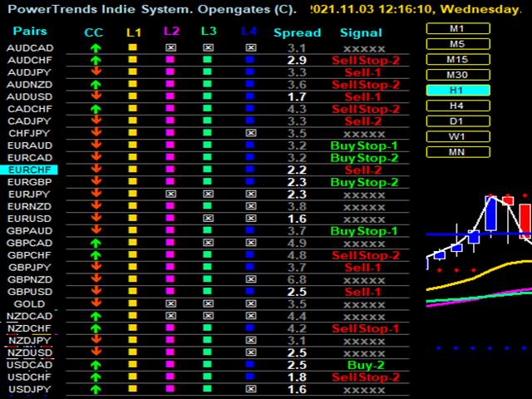The height and width of the screenshot is (399, 532).
Task: Click the SellStop-2 signal for AUDCHF
Action: pos(366,61)
